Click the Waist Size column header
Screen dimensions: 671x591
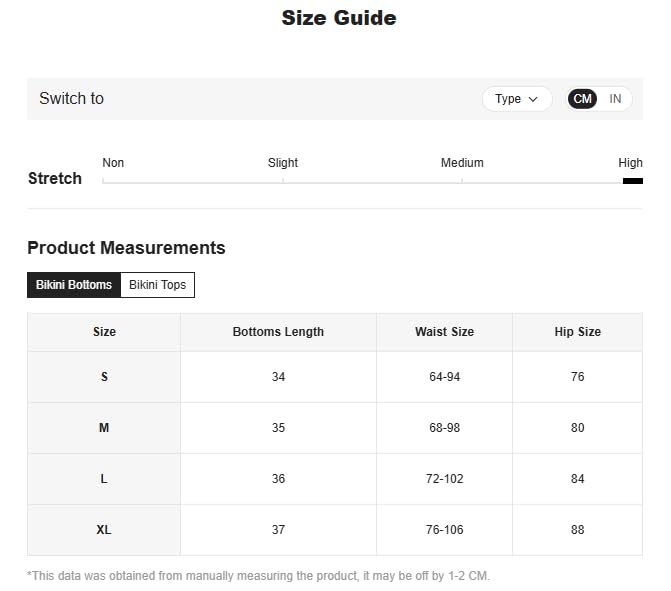(x=444, y=332)
